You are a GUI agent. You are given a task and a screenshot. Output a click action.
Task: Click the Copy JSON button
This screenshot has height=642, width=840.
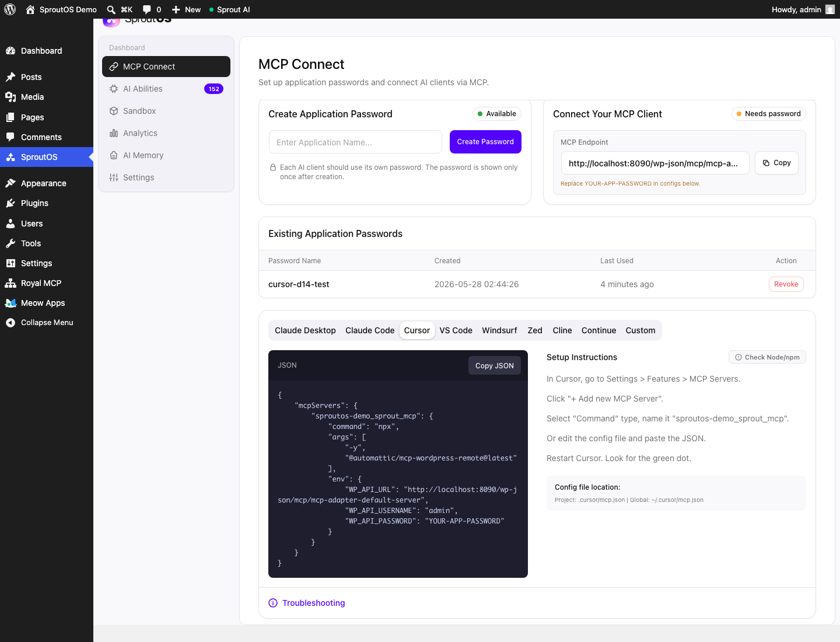click(495, 365)
